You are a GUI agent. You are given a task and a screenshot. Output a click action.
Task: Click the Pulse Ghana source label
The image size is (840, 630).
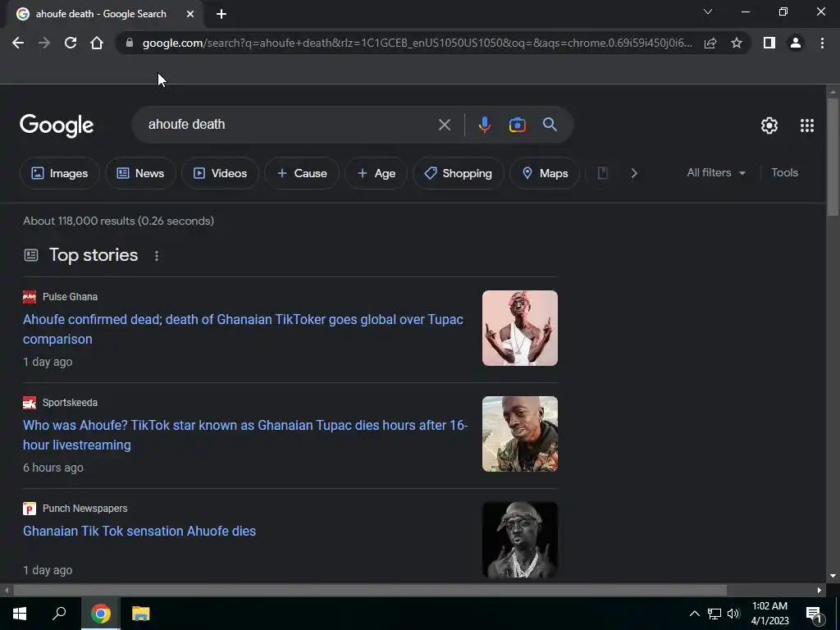[x=70, y=297]
